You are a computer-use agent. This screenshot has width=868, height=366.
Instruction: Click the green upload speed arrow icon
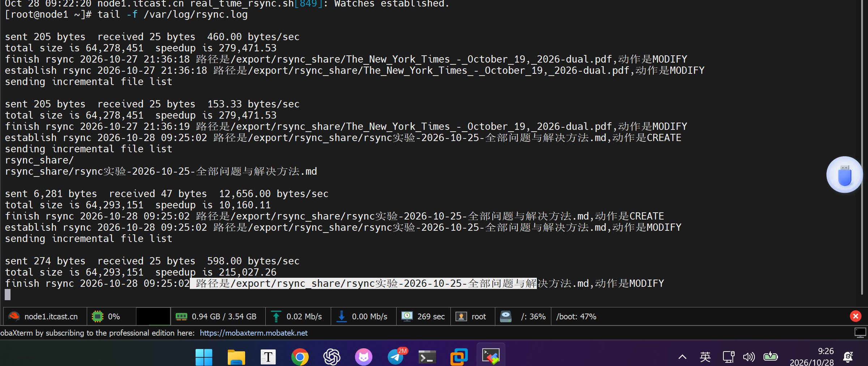276,316
